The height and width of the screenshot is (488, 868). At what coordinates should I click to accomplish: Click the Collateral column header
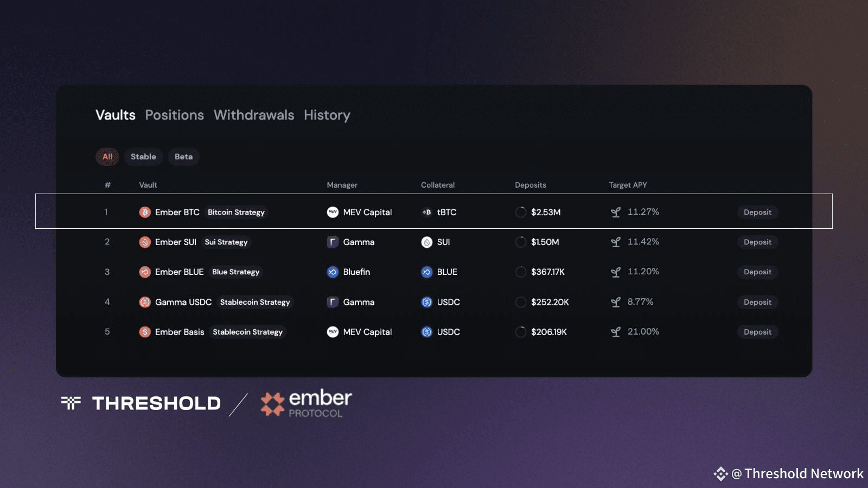(438, 185)
